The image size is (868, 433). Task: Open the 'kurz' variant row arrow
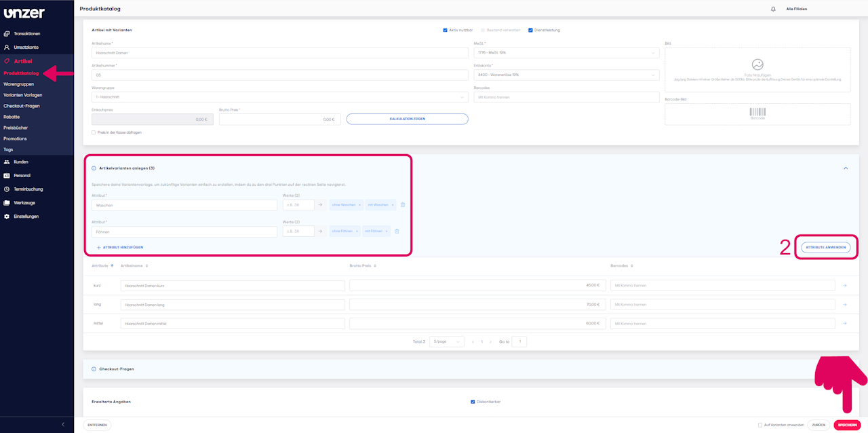[845, 285]
